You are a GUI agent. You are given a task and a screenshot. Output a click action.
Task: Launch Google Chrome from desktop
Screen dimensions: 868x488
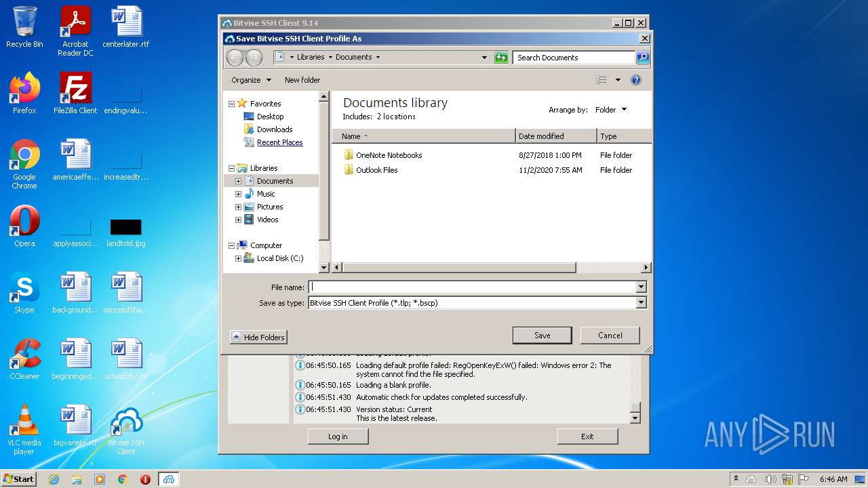(x=24, y=164)
